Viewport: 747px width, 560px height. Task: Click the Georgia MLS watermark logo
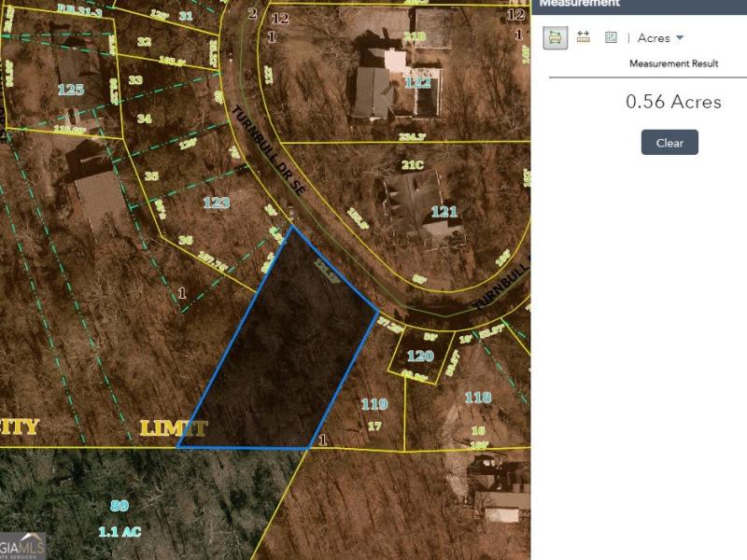coord(22,546)
